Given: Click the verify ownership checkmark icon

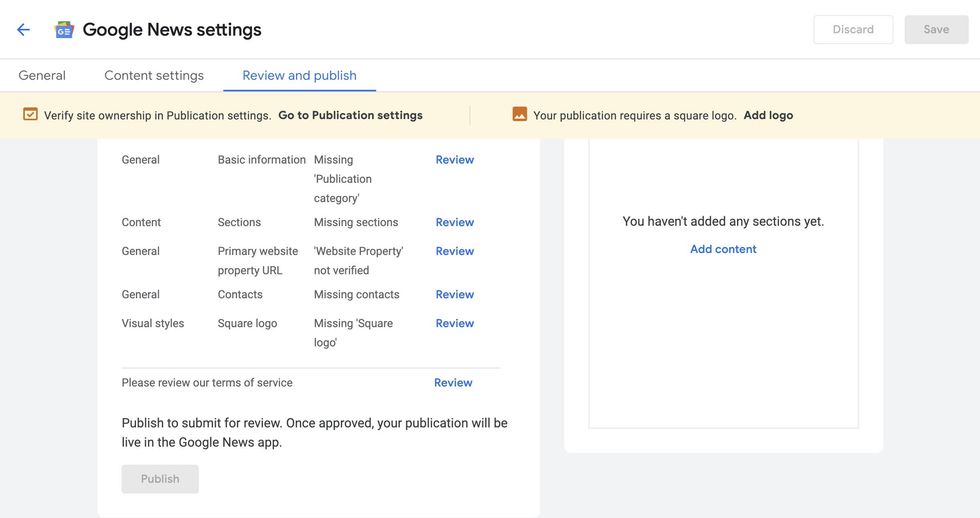Looking at the screenshot, I should (30, 115).
